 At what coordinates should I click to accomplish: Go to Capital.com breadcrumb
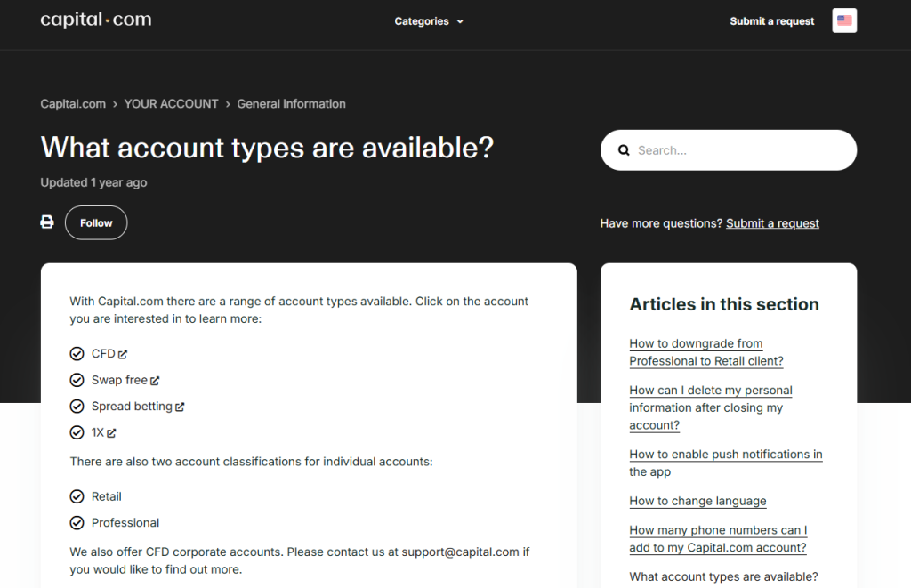[x=73, y=104]
